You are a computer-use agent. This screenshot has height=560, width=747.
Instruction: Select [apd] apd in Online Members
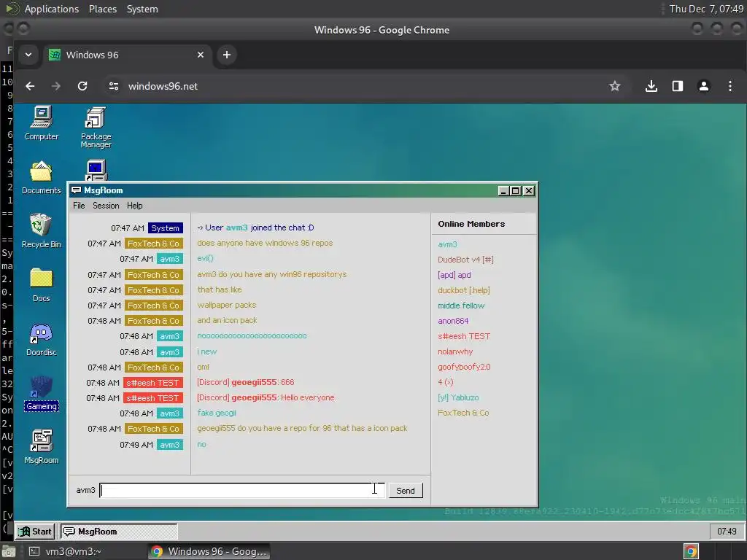coord(454,275)
